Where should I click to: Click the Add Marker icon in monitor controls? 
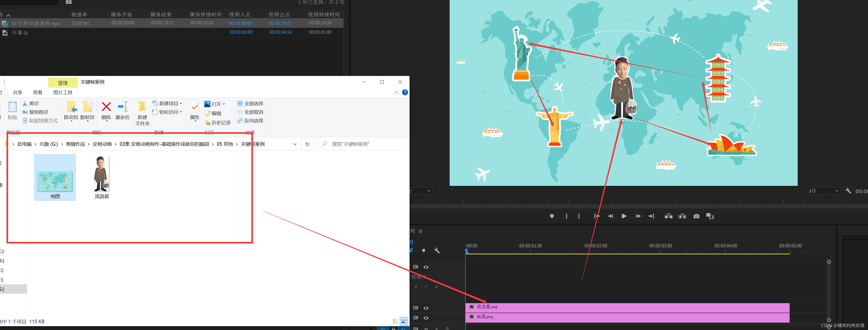pyautogui.click(x=552, y=216)
